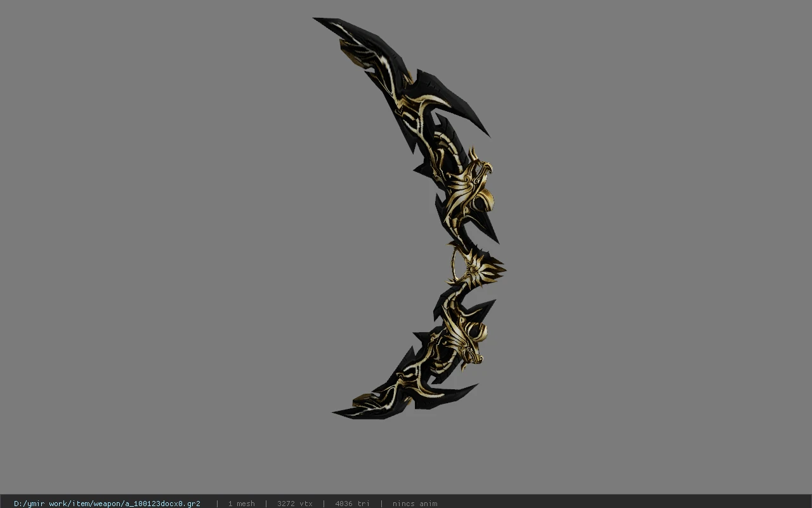Click the upper golden dragon head ornament

click(x=475, y=187)
